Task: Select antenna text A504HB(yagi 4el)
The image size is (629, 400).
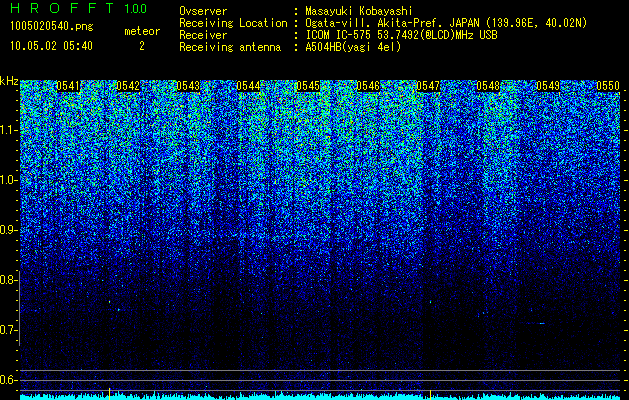Action: pos(353,47)
